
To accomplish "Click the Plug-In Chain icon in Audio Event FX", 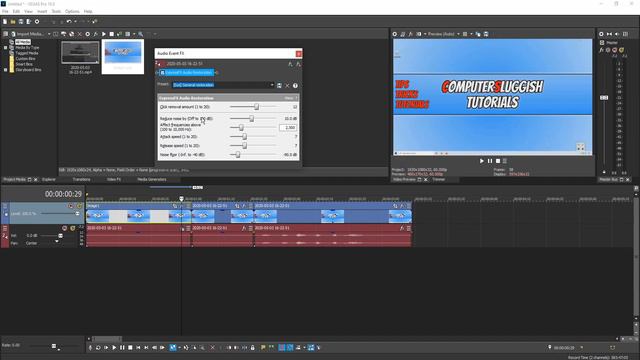I will tap(290, 64).
